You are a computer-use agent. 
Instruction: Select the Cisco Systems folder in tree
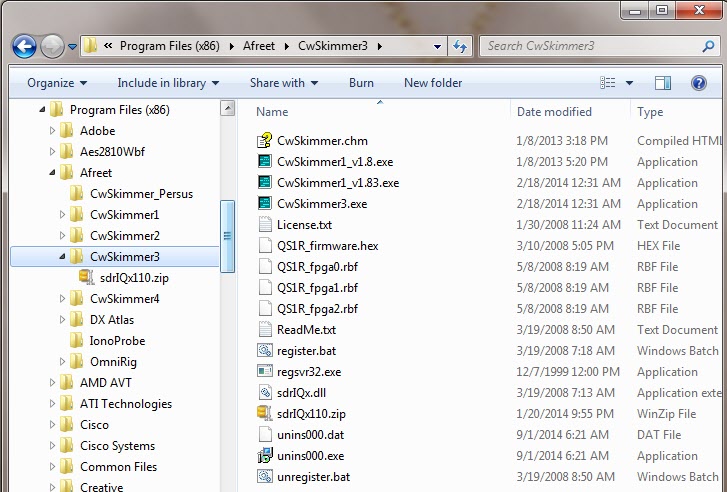117,446
